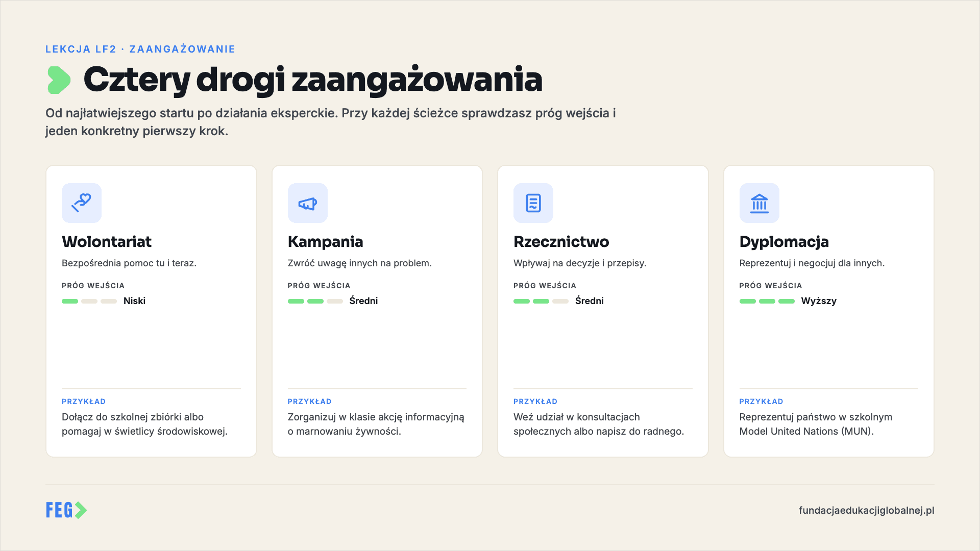Click the Wolontariat threshold level bar
The height and width of the screenshot is (551, 980).
89,301
